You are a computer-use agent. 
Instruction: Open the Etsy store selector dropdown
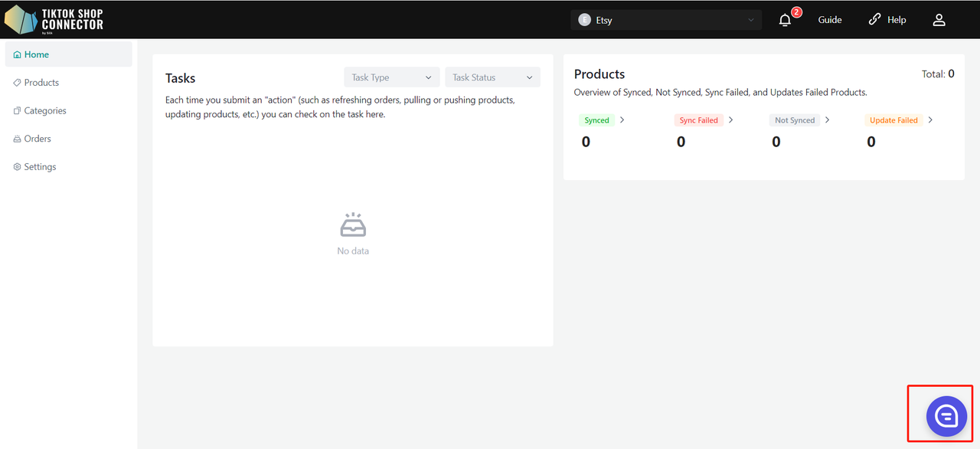click(x=666, y=20)
